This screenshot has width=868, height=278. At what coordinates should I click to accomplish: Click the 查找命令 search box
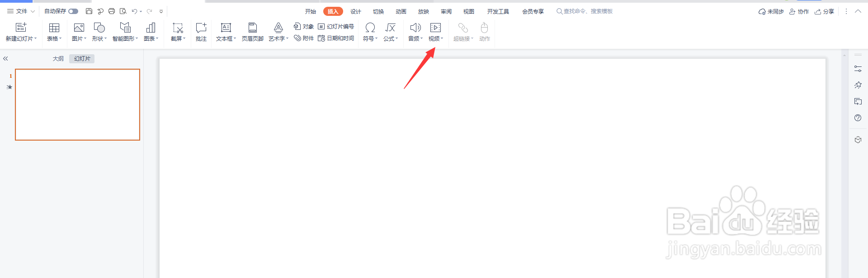(x=584, y=11)
